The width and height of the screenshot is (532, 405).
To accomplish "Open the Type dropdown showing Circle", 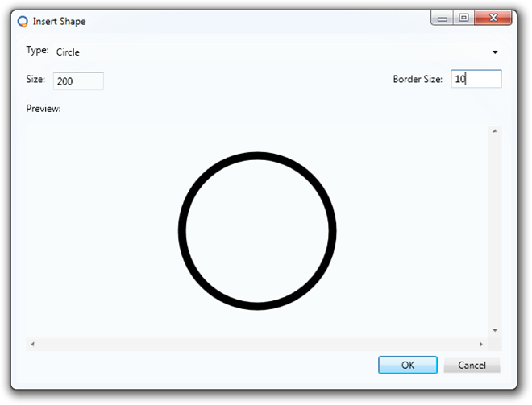I will [x=277, y=52].
